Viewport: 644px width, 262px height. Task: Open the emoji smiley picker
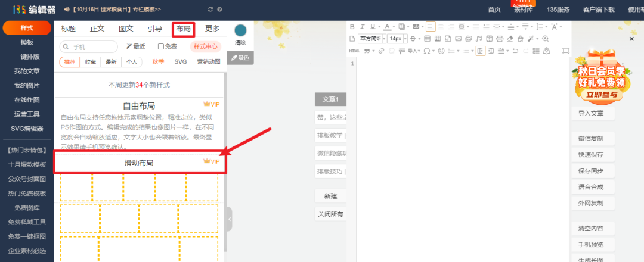click(x=441, y=51)
